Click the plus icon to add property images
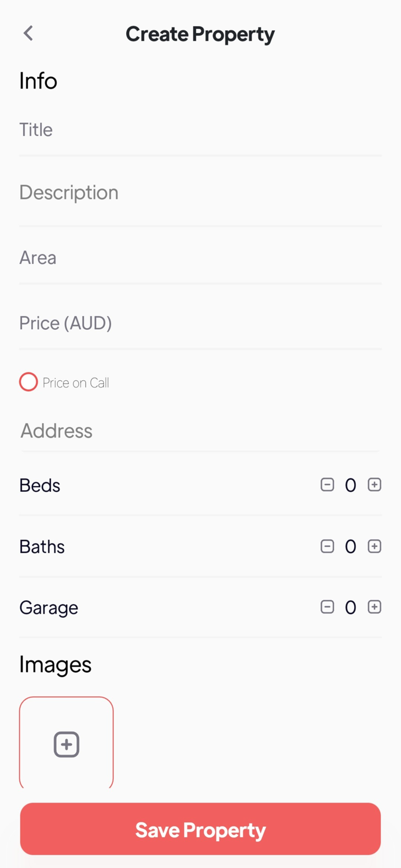This screenshot has height=868, width=401. tap(66, 744)
